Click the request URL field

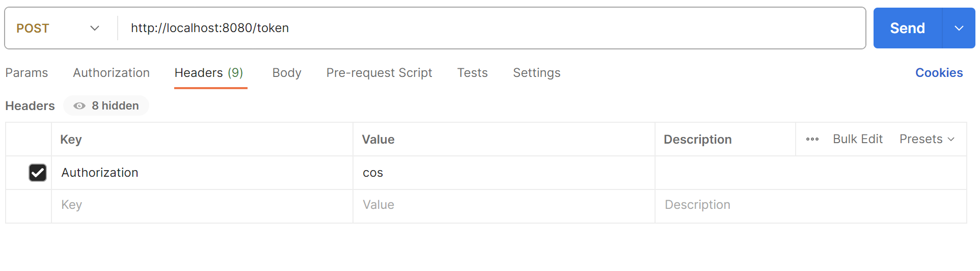pyautogui.click(x=489, y=28)
